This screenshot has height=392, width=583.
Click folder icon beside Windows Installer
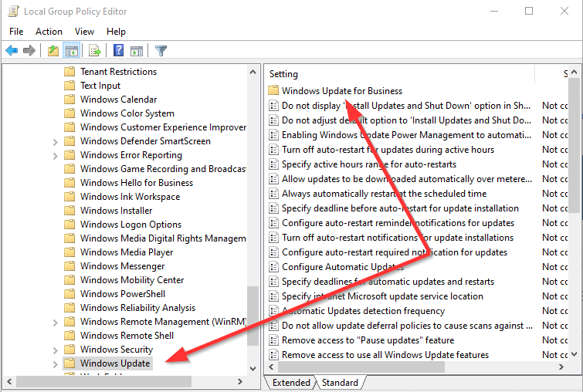(x=69, y=211)
